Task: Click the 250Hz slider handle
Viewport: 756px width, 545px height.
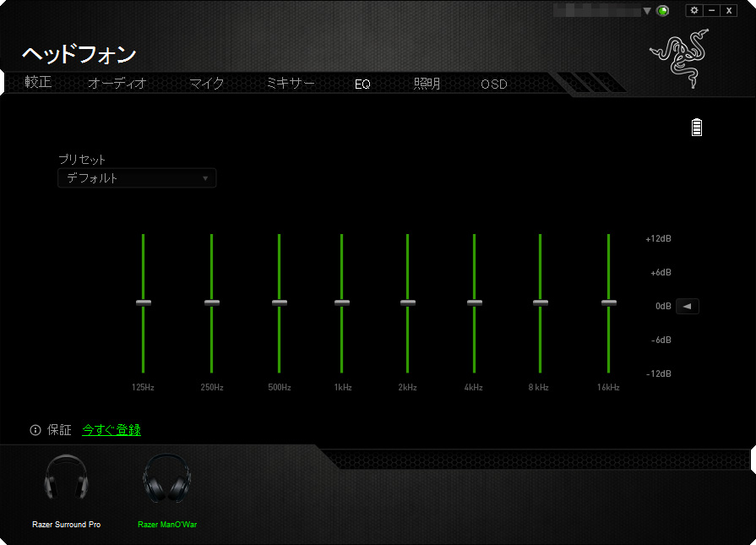Action: [212, 302]
